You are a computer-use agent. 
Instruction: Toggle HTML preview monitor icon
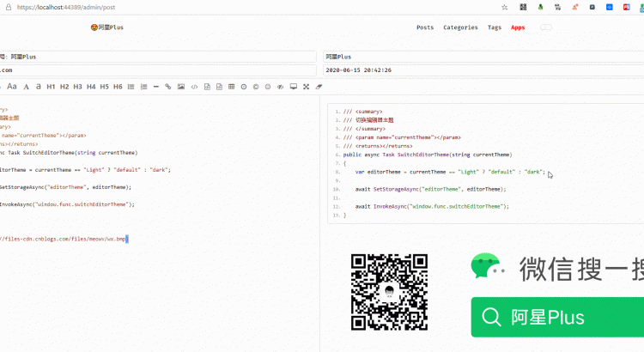point(294,87)
